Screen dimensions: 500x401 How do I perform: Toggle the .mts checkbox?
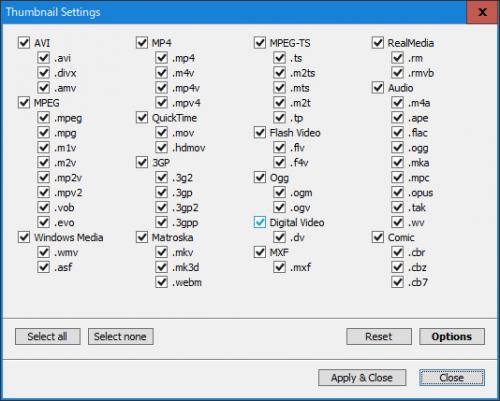pyautogui.click(x=280, y=88)
